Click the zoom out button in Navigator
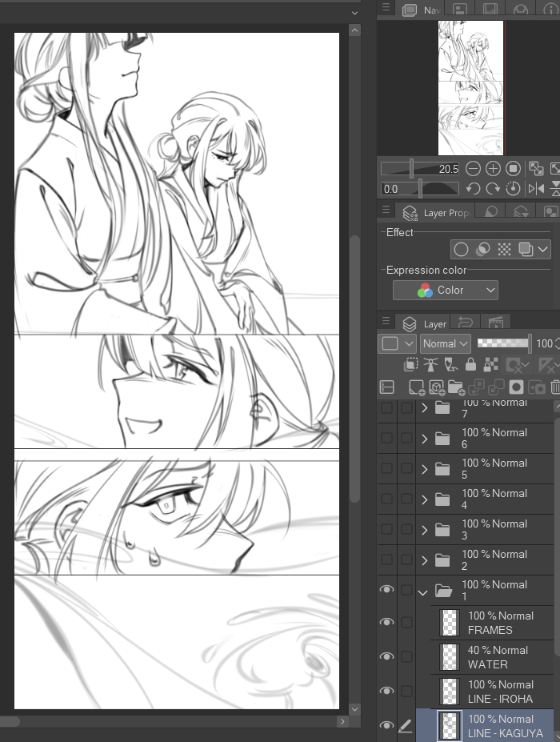Viewport: 560px width, 742px height. [474, 169]
